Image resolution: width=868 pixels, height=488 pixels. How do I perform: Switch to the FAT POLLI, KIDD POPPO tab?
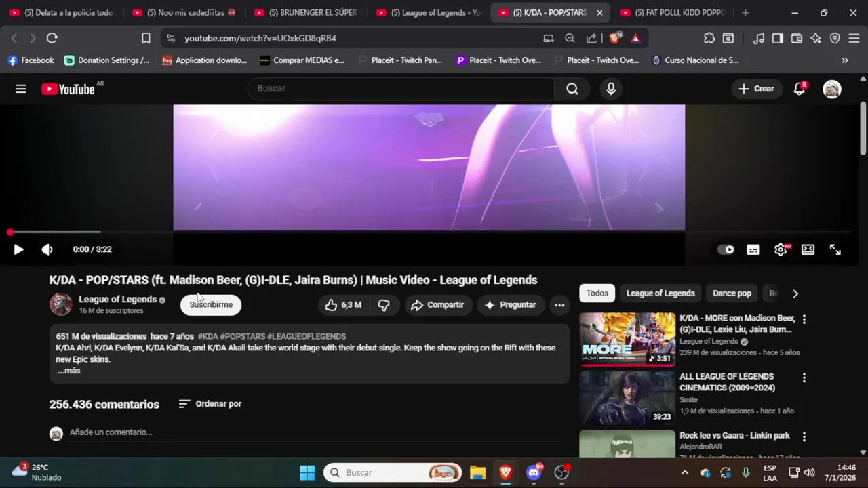(672, 13)
